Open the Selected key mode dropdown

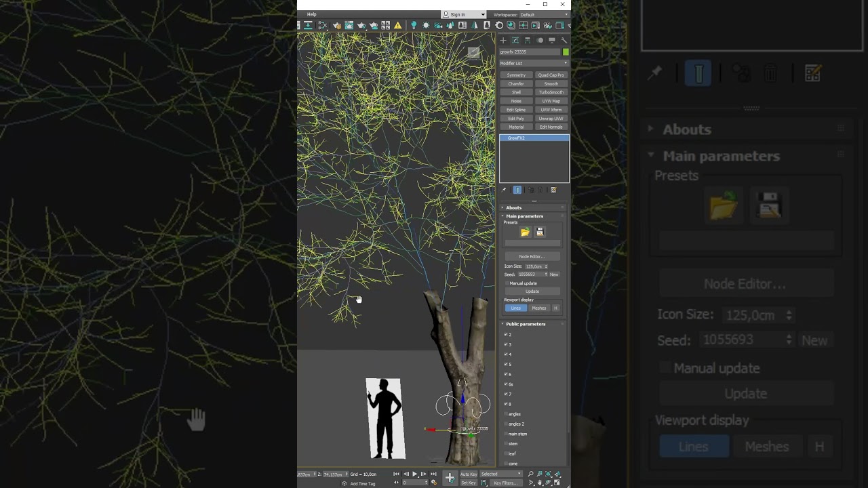pos(500,474)
